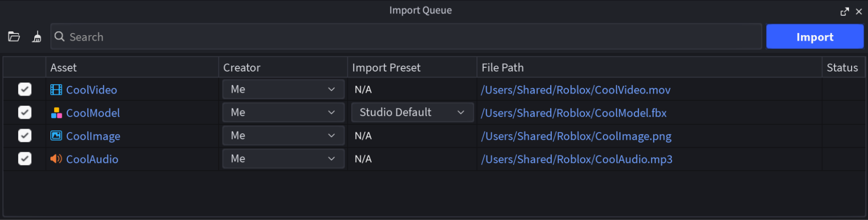
Task: Open Creator dropdown for CoolVideo
Action: (283, 89)
